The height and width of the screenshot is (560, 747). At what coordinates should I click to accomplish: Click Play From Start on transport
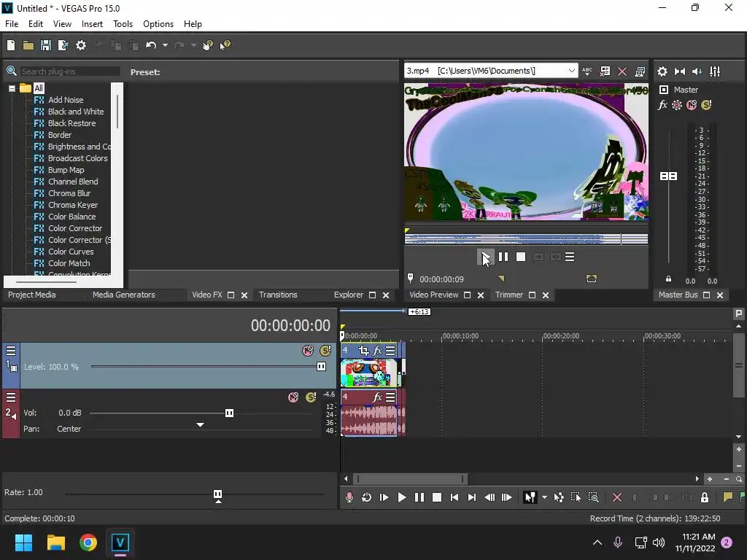[x=384, y=497]
